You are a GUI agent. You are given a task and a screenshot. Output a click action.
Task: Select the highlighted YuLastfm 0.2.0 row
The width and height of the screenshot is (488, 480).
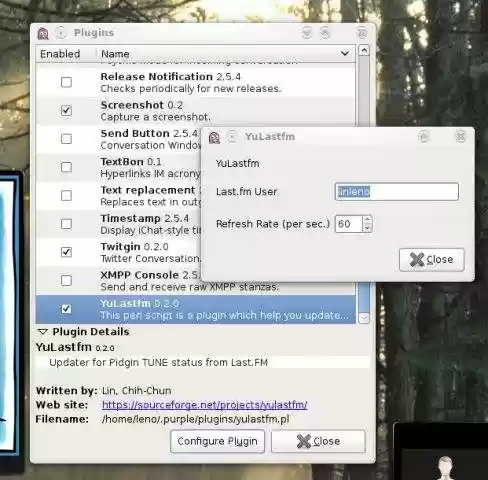coord(196,309)
